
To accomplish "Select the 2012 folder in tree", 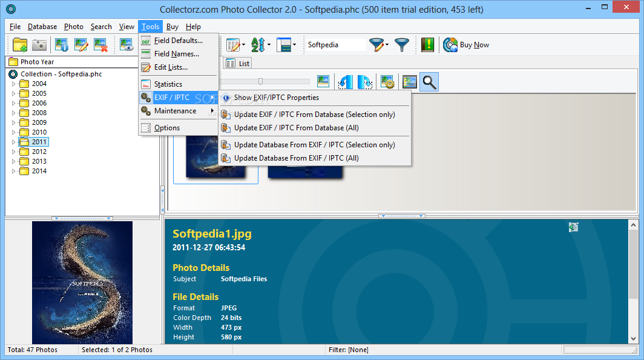I will point(39,152).
